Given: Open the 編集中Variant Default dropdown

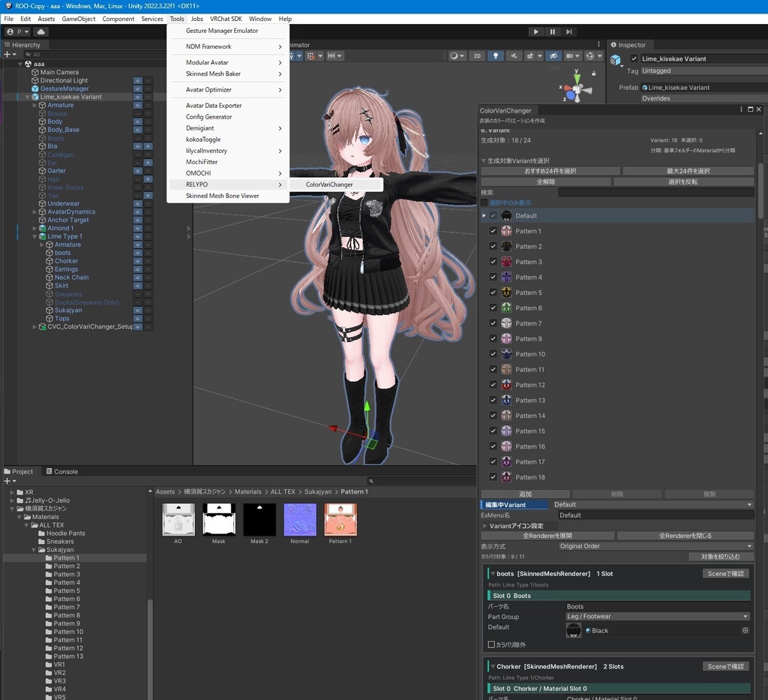Looking at the screenshot, I should 653,504.
